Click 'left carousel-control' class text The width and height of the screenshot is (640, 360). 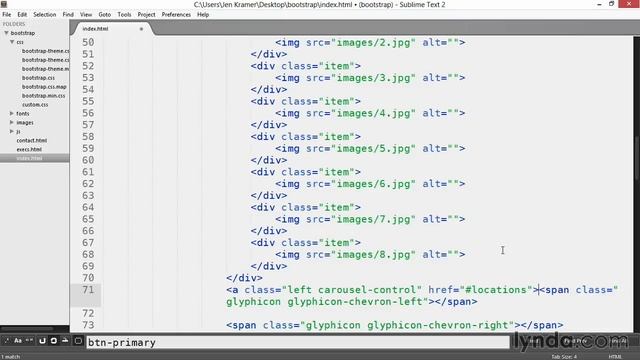[x=352, y=290]
